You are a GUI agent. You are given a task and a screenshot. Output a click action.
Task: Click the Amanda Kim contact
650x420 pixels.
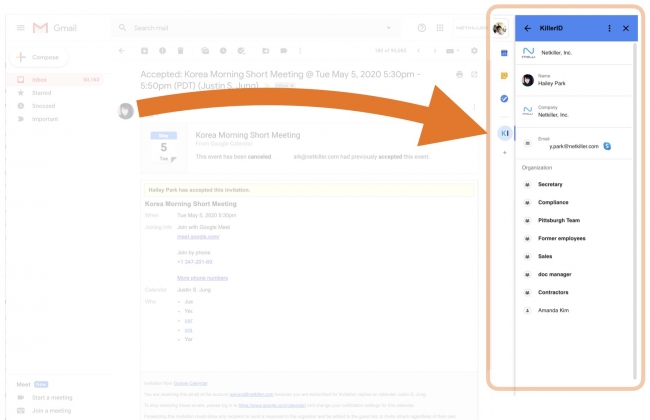coord(553,310)
